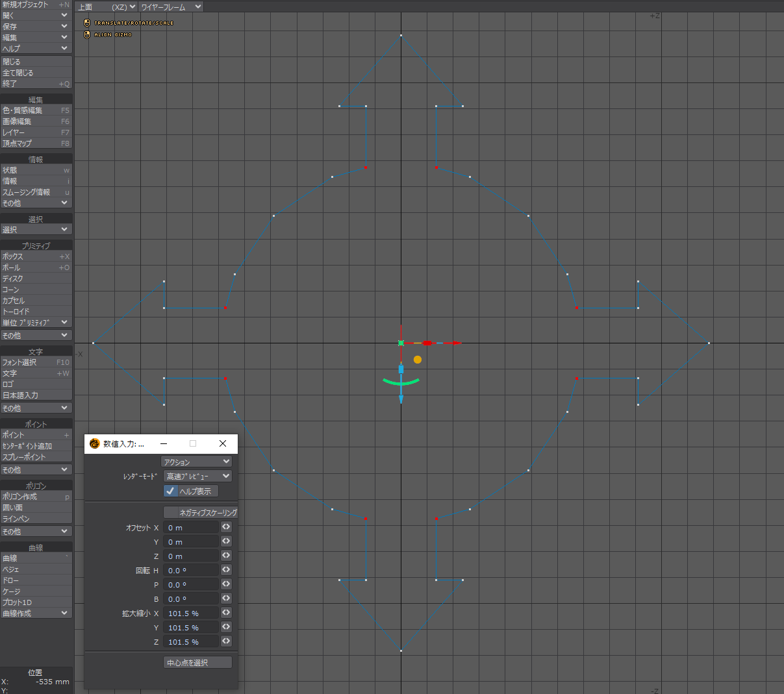Viewport: 784px width, 694px height.
Task: Expand the 開く menu
Action: tap(36, 16)
